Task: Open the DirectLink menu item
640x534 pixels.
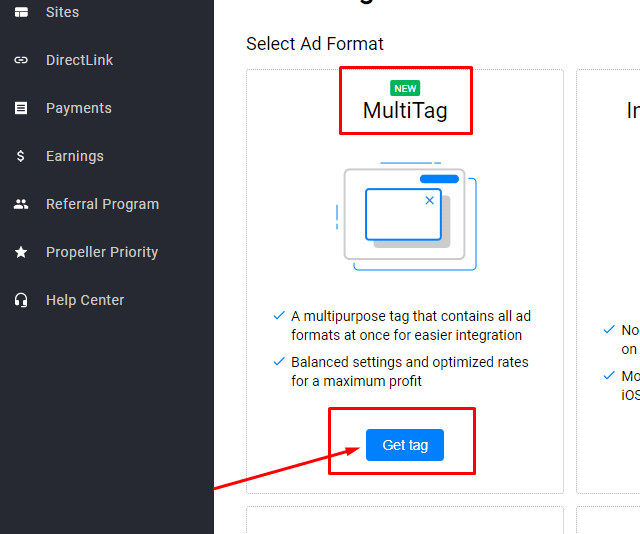Action: coord(80,60)
